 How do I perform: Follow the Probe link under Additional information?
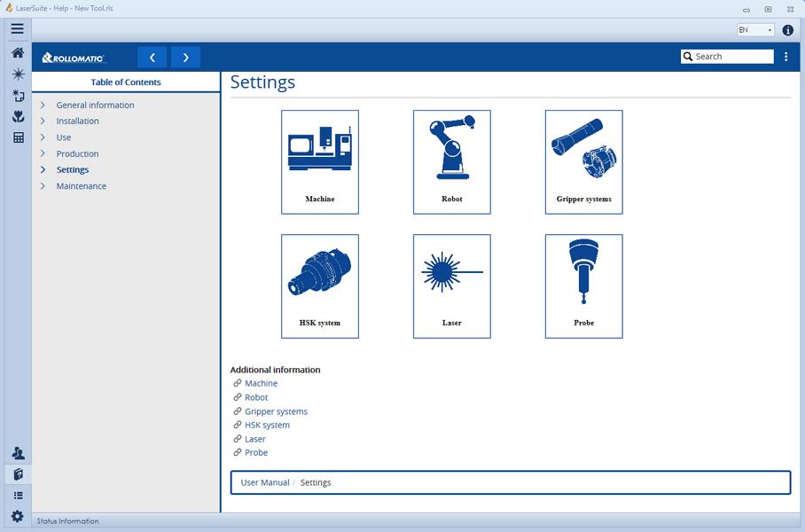click(x=256, y=452)
